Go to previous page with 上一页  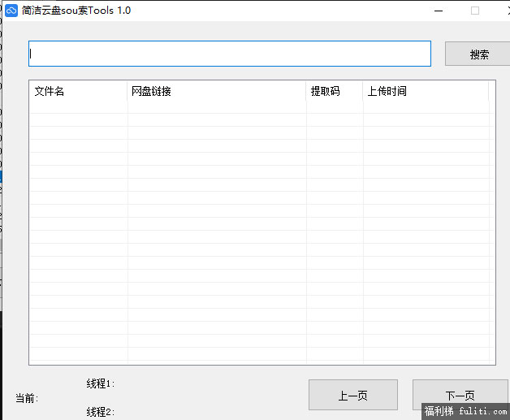point(352,395)
